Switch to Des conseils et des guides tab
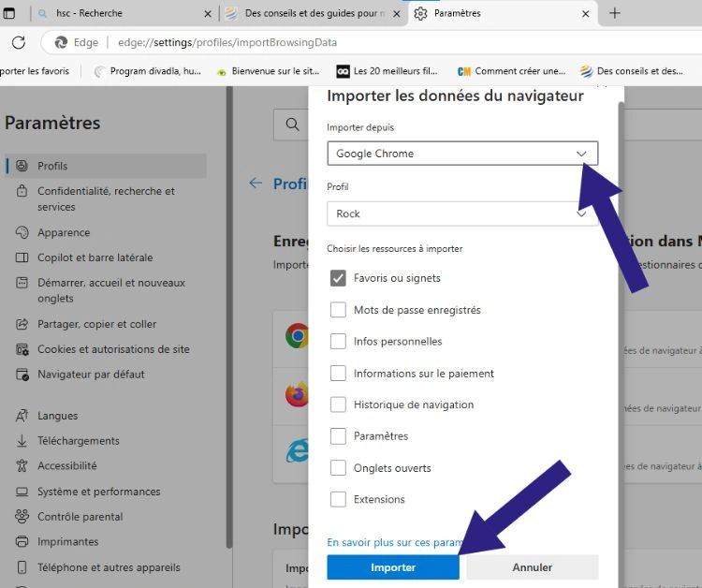The width and height of the screenshot is (702, 588). coord(314,13)
